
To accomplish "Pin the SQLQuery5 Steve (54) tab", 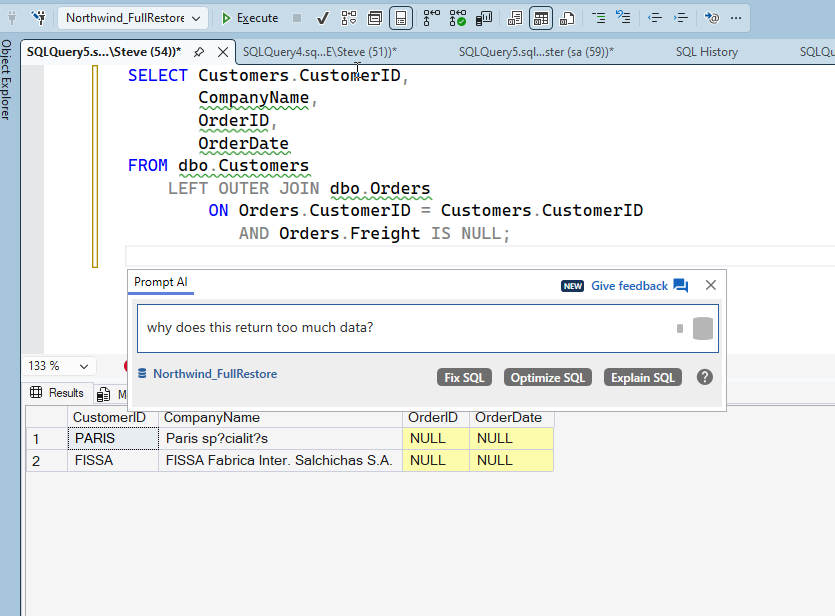I will (199, 51).
